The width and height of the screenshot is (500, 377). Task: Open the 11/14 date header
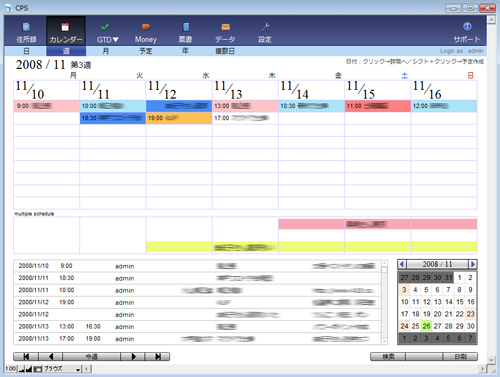[x=311, y=90]
